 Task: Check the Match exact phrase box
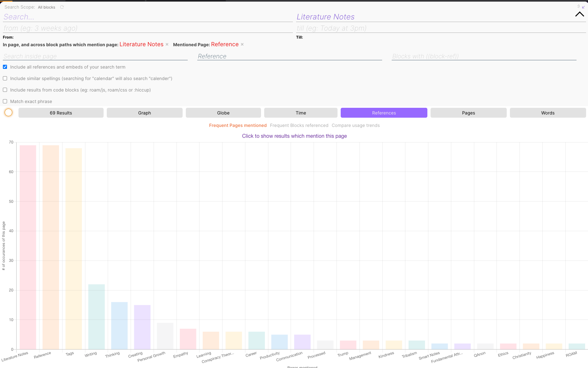pyautogui.click(x=5, y=101)
